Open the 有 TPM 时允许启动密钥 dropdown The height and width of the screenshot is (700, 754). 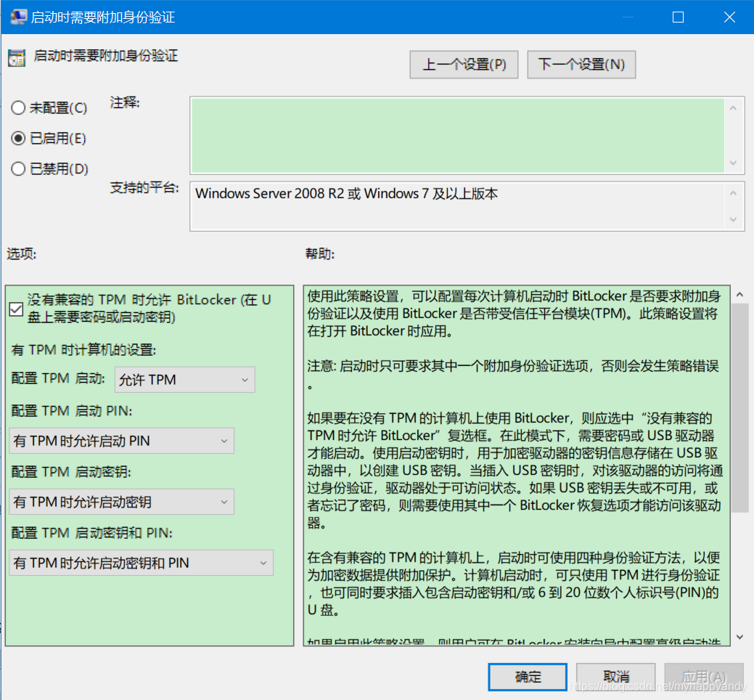coord(122,502)
